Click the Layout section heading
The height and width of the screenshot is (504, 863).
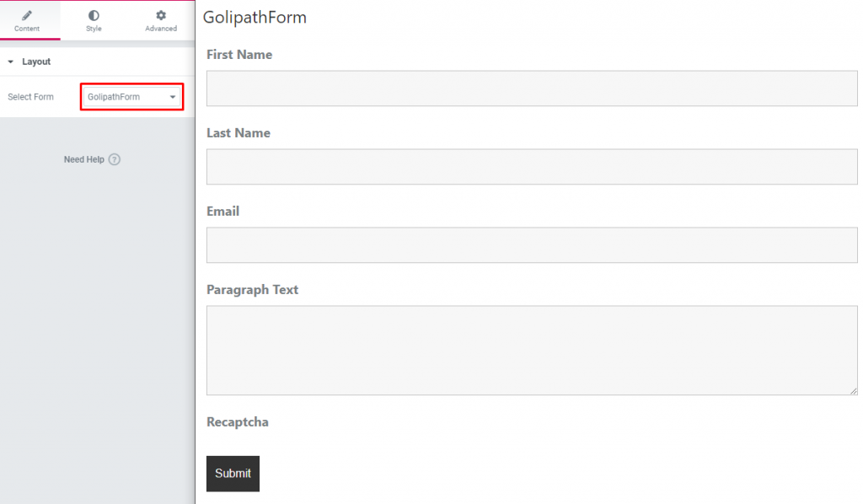36,62
